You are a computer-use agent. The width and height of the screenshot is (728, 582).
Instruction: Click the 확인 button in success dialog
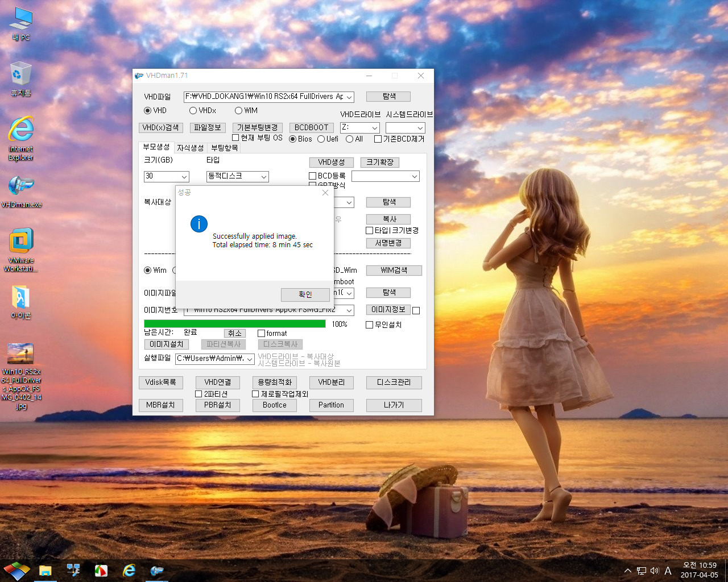tap(305, 294)
